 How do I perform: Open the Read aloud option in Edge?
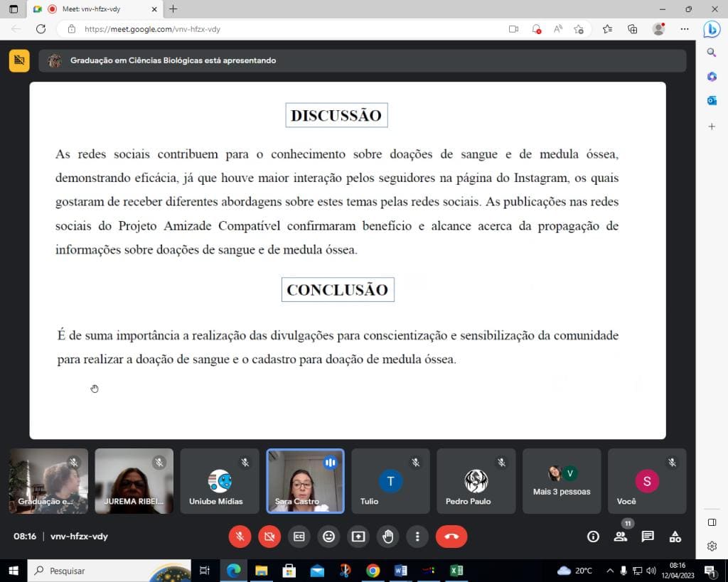(x=558, y=28)
